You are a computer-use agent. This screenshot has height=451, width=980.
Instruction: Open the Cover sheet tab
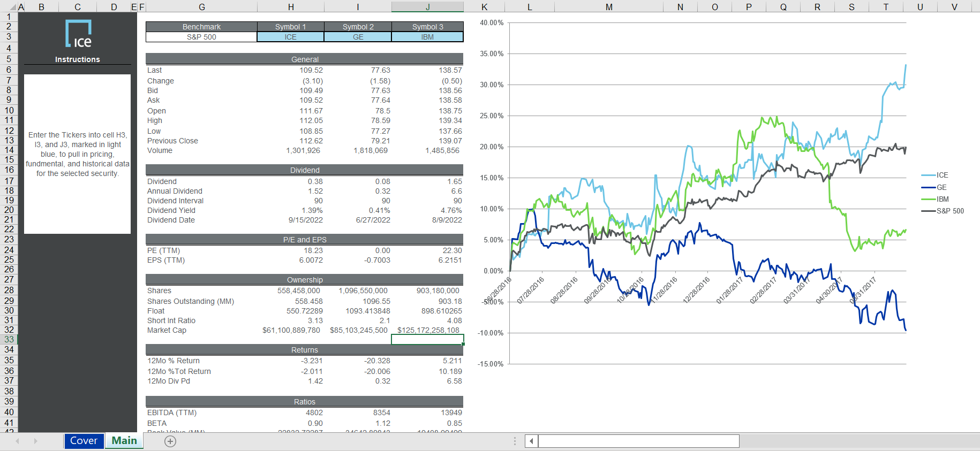pos(84,441)
